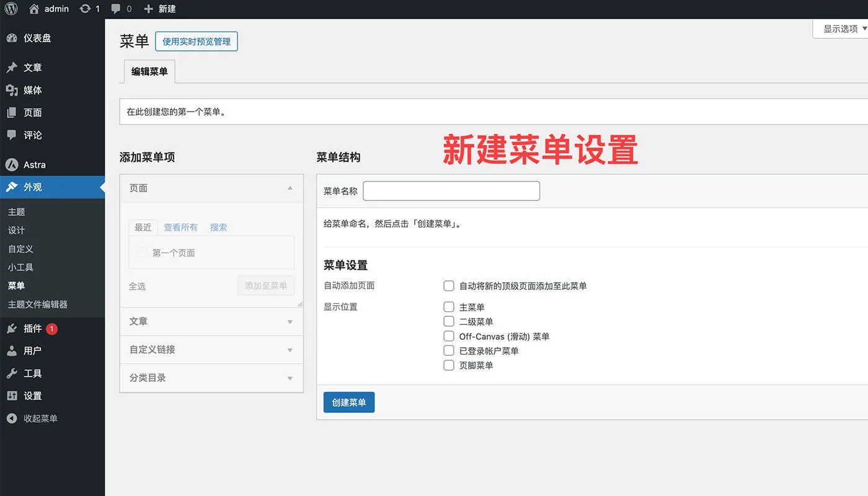Image resolution: width=868 pixels, height=496 pixels.
Task: Click the Astra theme icon
Action: 12,165
